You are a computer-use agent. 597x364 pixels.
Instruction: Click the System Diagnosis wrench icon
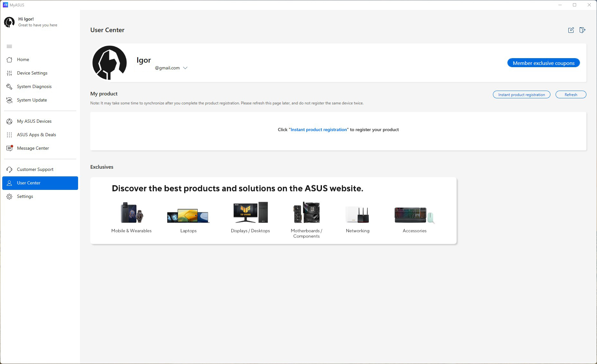9,86
